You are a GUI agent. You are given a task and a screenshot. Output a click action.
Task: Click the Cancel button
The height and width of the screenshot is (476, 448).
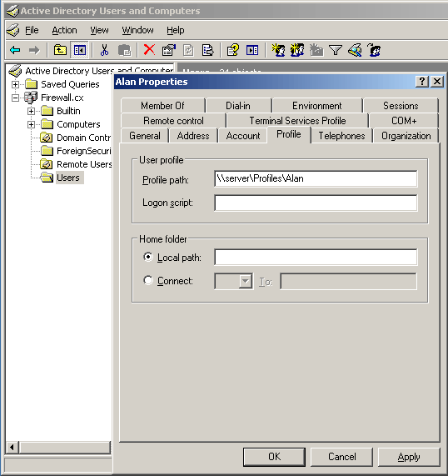(342, 457)
